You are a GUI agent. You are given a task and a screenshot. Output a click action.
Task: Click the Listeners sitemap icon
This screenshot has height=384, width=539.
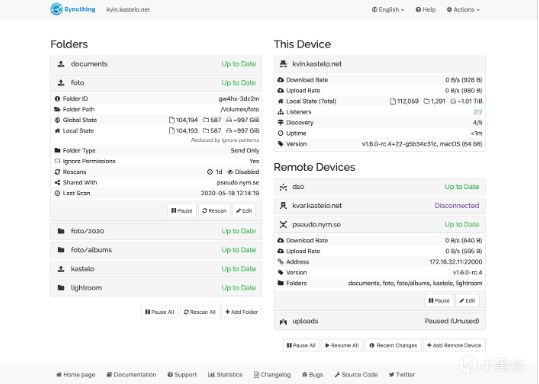click(280, 112)
